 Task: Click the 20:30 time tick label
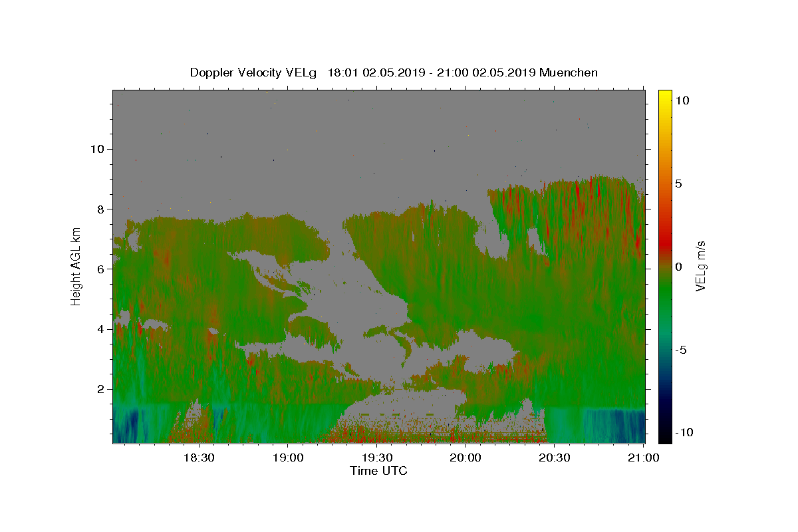(554, 458)
